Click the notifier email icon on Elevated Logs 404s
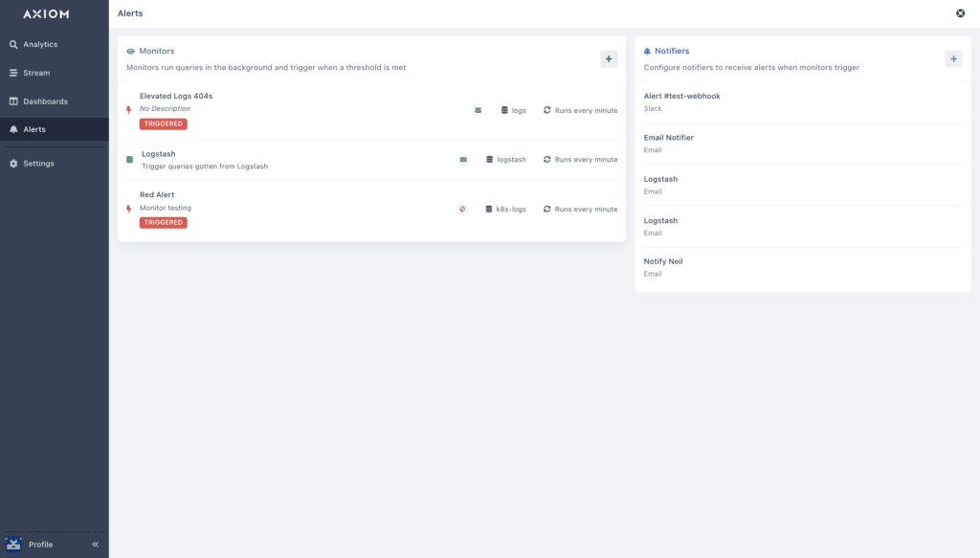 click(478, 110)
